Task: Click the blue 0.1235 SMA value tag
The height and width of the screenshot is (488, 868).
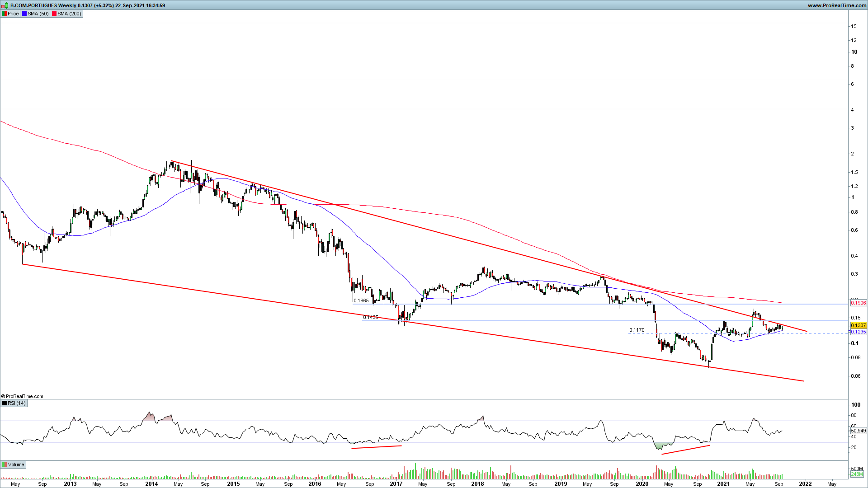Action: (858, 332)
